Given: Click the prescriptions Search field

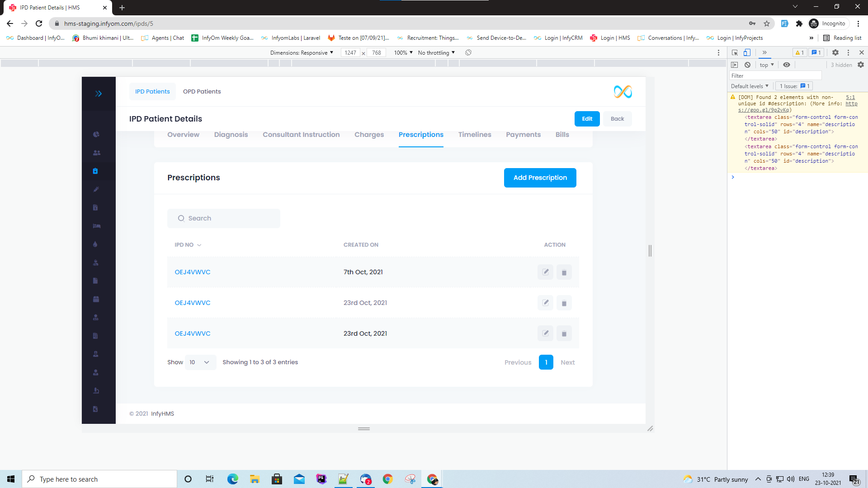Looking at the screenshot, I should click(224, 218).
